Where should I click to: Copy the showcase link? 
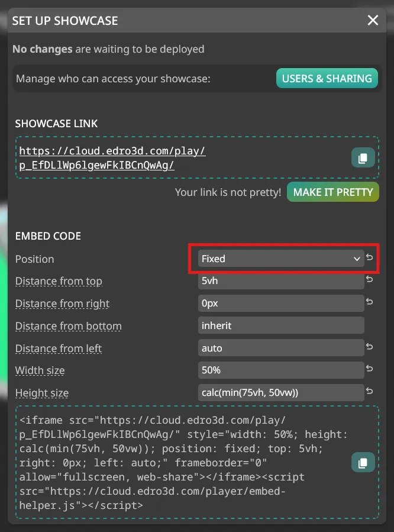click(x=363, y=158)
